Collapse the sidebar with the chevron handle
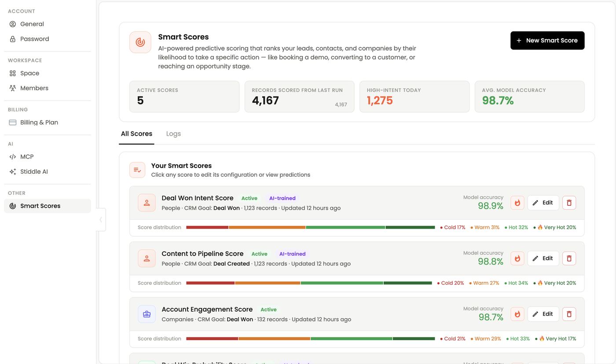This screenshot has width=616, height=364. [101, 219]
